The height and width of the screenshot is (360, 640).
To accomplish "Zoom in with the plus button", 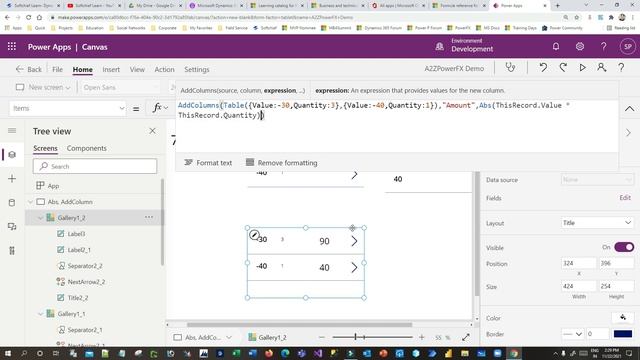I will click(422, 337).
